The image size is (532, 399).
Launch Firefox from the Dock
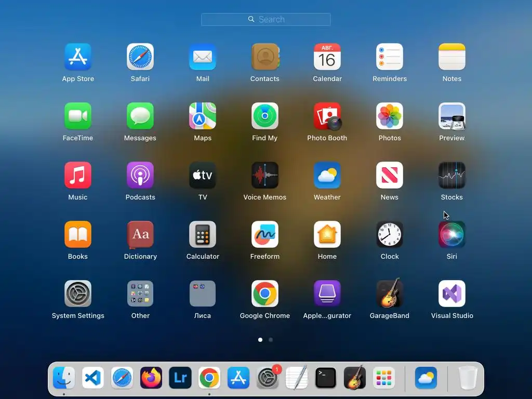click(151, 378)
